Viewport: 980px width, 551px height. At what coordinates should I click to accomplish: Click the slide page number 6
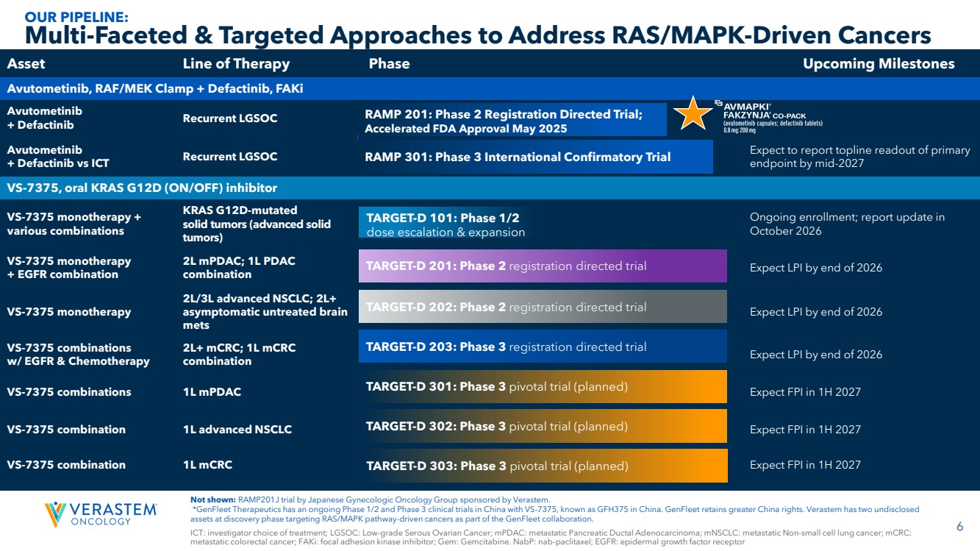point(960,526)
